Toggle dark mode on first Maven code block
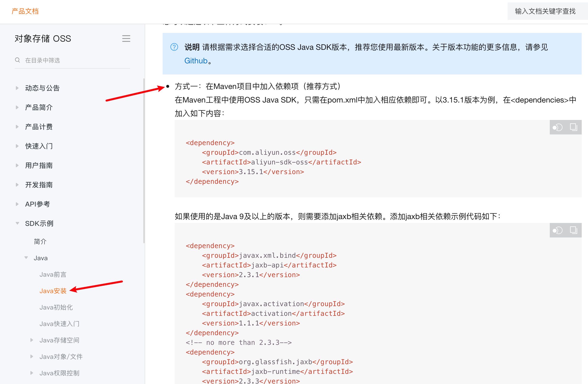The height and width of the screenshot is (384, 588). pyautogui.click(x=558, y=127)
